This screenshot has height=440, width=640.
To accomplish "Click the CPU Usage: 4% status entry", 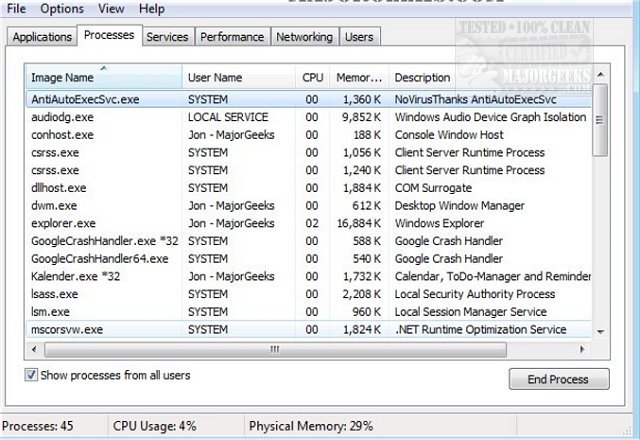I will (x=155, y=426).
